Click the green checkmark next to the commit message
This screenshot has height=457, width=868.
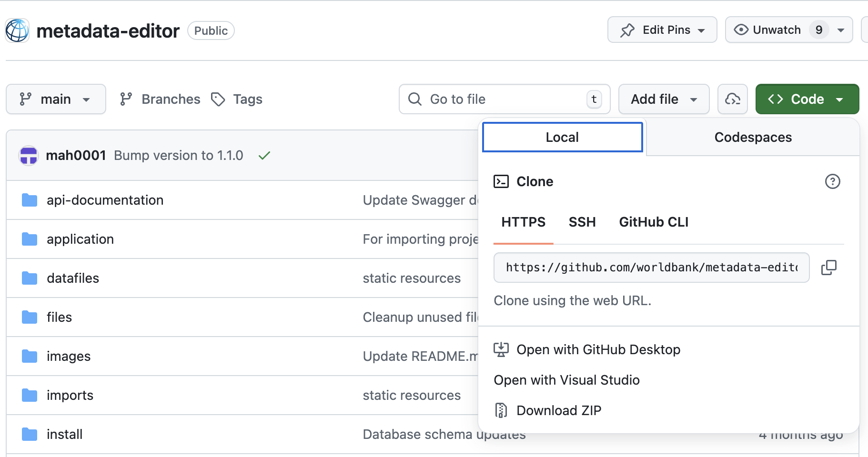point(264,155)
